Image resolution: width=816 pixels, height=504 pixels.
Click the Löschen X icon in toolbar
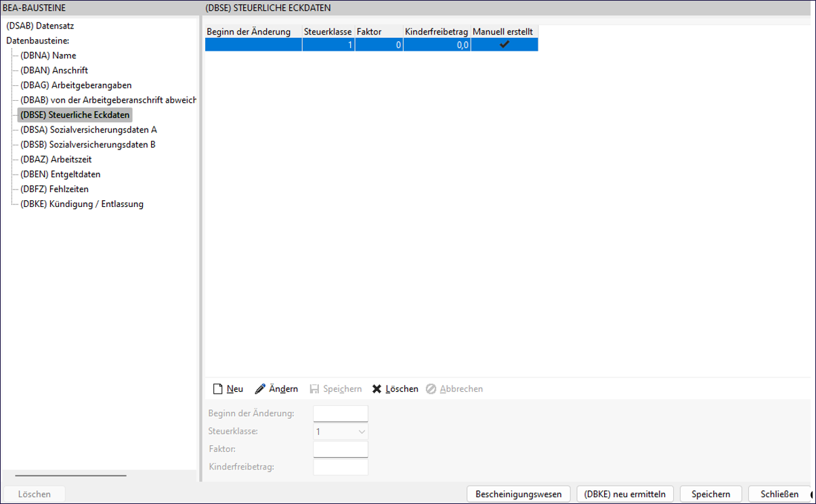pyautogui.click(x=377, y=389)
